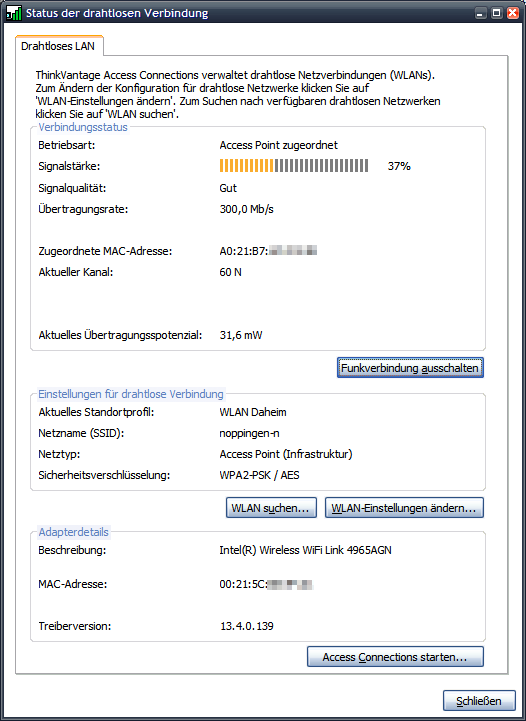Select the Drahtloses LAN tab

click(x=58, y=46)
